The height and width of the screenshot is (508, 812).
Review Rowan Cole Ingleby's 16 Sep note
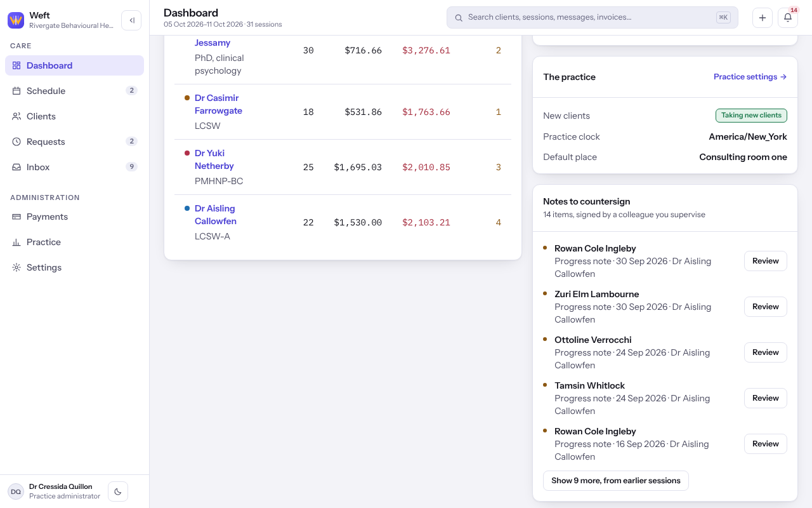click(x=766, y=444)
